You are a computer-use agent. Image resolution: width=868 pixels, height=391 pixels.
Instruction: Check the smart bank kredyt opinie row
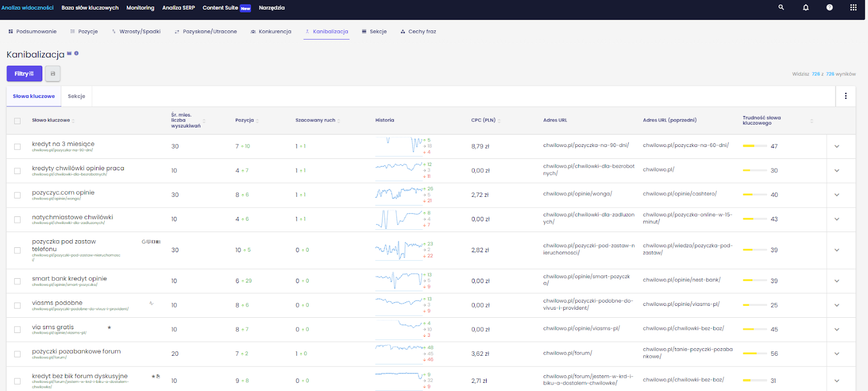(x=17, y=281)
